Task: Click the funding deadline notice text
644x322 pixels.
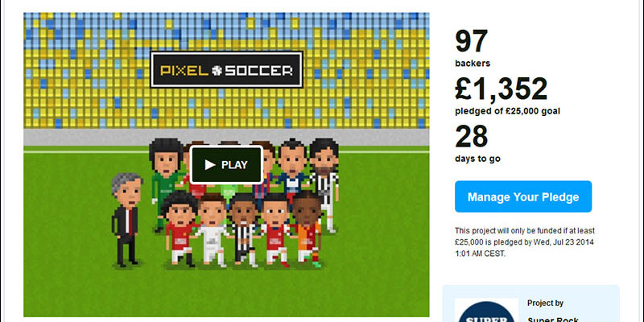Action: (525, 242)
